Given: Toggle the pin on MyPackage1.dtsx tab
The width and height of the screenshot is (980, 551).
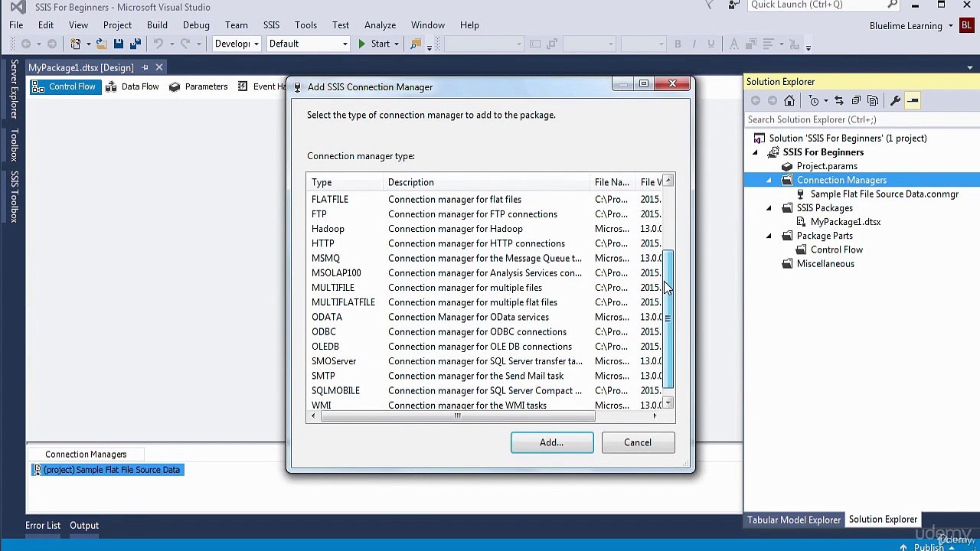Looking at the screenshot, I should (145, 67).
